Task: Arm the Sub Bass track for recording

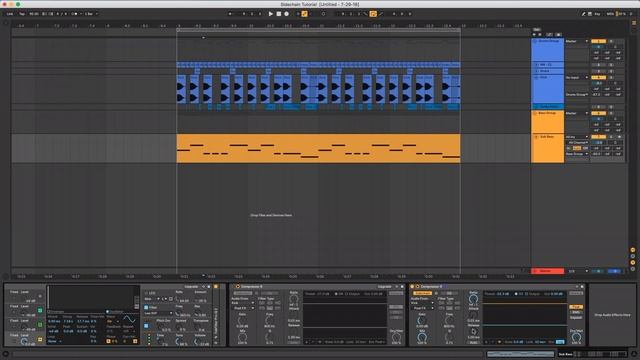Action: (620, 137)
